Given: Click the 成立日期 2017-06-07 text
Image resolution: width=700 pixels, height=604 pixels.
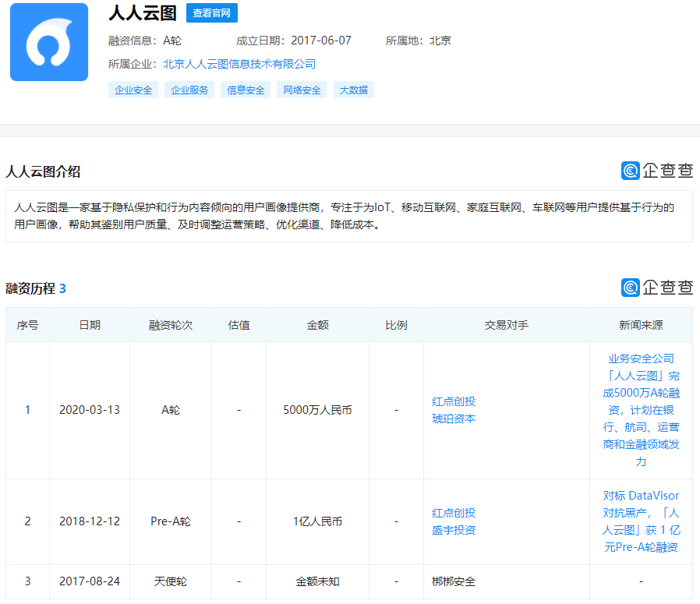Looking at the screenshot, I should [x=294, y=41].
